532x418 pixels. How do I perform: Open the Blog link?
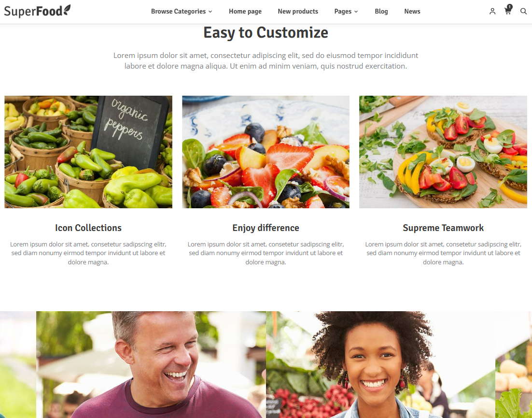click(x=381, y=12)
